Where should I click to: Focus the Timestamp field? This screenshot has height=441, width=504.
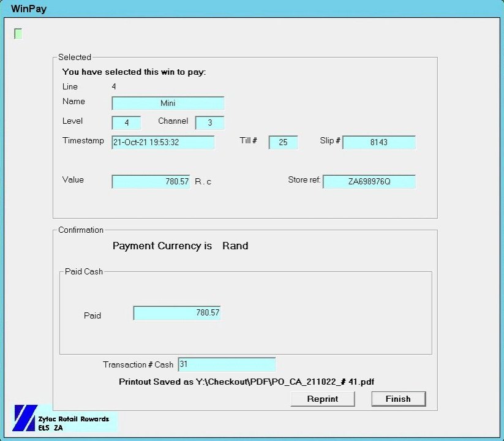coord(163,142)
